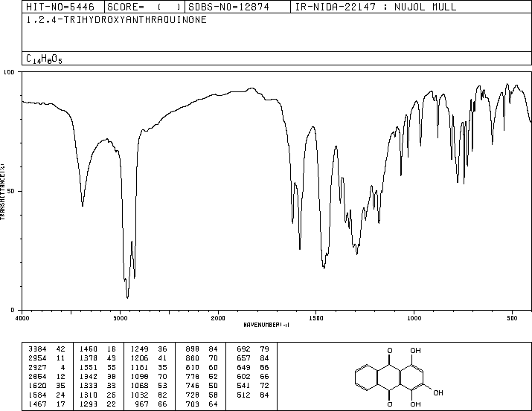Image resolution: width=532 pixels, height=411 pixels.
Task: Click peak table entry 3384
Action: point(37,349)
